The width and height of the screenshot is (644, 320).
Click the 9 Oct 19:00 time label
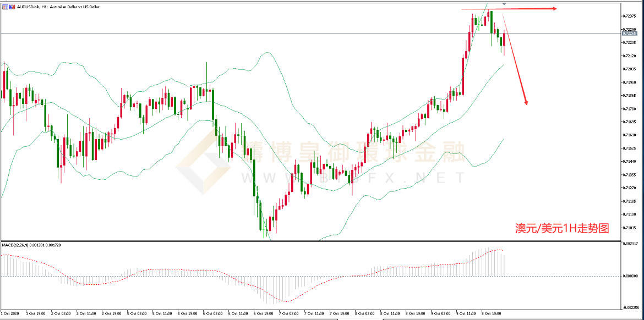point(490,314)
